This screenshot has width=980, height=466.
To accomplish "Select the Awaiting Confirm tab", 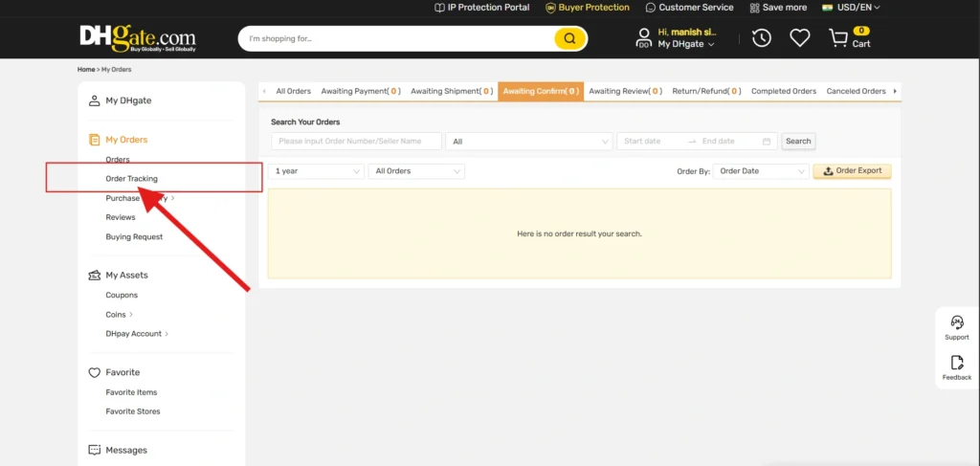I will coord(541,91).
